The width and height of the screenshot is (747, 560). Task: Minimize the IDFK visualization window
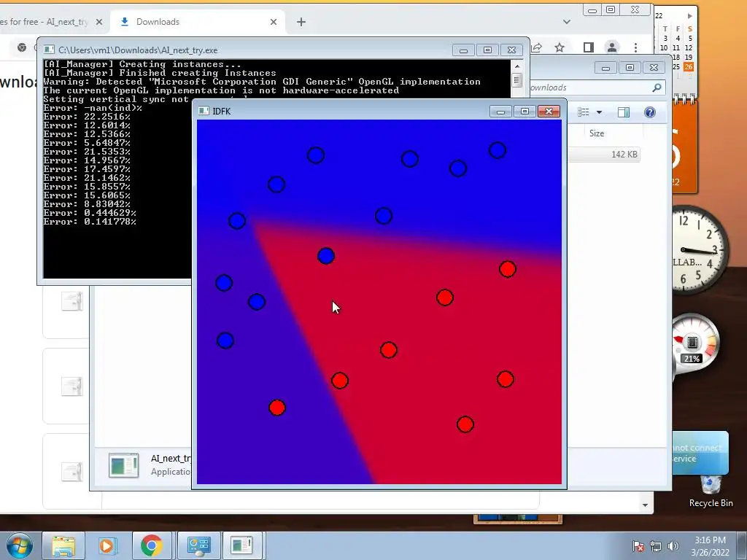(500, 112)
